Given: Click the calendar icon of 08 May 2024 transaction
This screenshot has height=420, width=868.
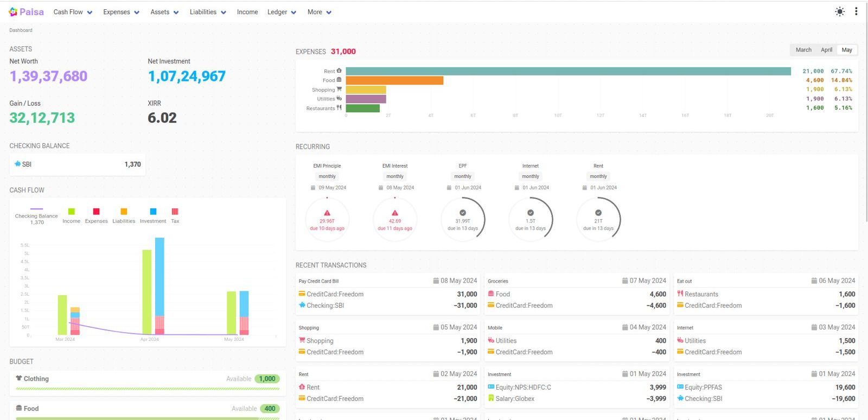Looking at the screenshot, I should click(x=436, y=281).
